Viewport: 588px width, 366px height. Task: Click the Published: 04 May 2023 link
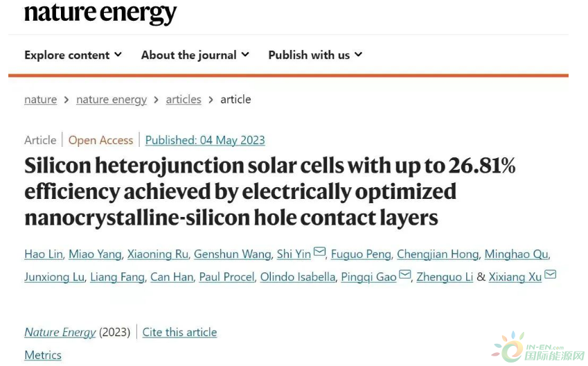(x=205, y=140)
